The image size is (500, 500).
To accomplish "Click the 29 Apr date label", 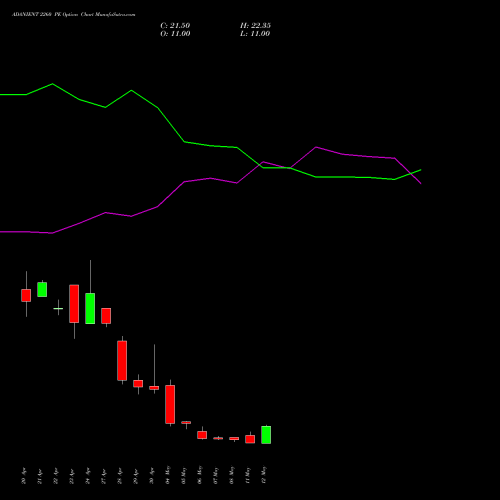I will pyautogui.click(x=136, y=476).
